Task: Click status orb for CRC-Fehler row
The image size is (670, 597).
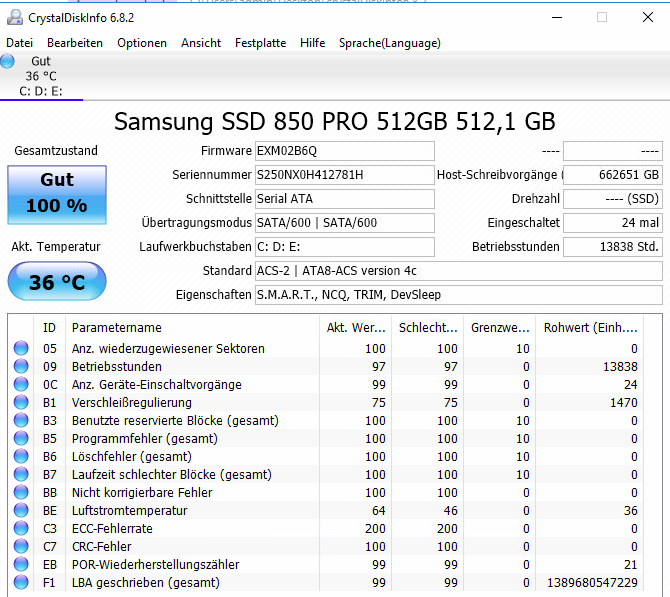Action: point(21,546)
